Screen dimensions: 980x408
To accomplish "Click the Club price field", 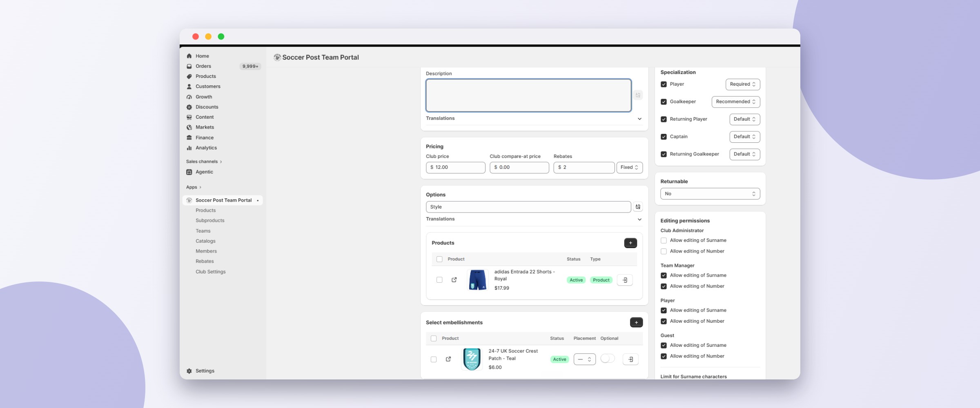I will coord(455,168).
